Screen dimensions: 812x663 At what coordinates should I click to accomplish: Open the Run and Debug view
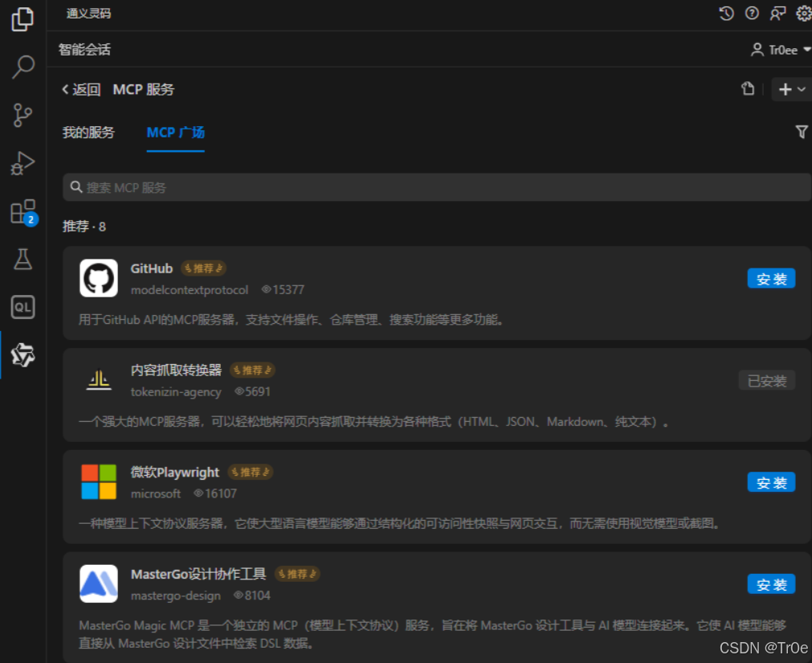pyautogui.click(x=22, y=163)
